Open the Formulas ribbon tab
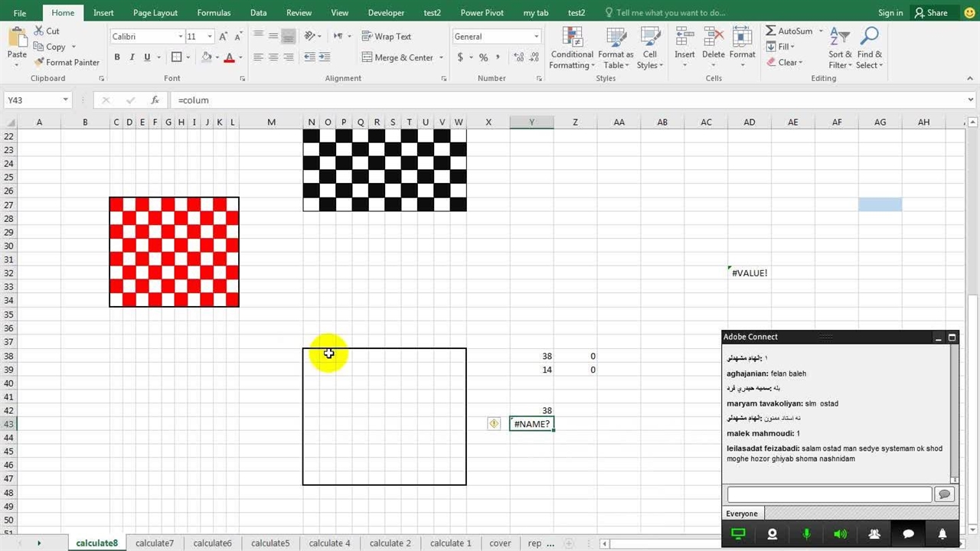 coord(214,12)
